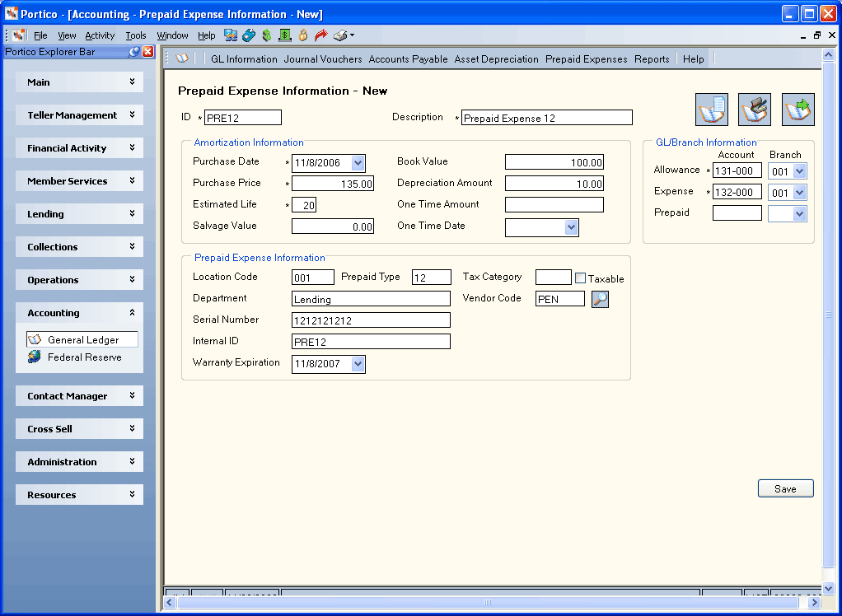
Task: Click the green dollar sign toolbar icon
Action: coord(267,35)
